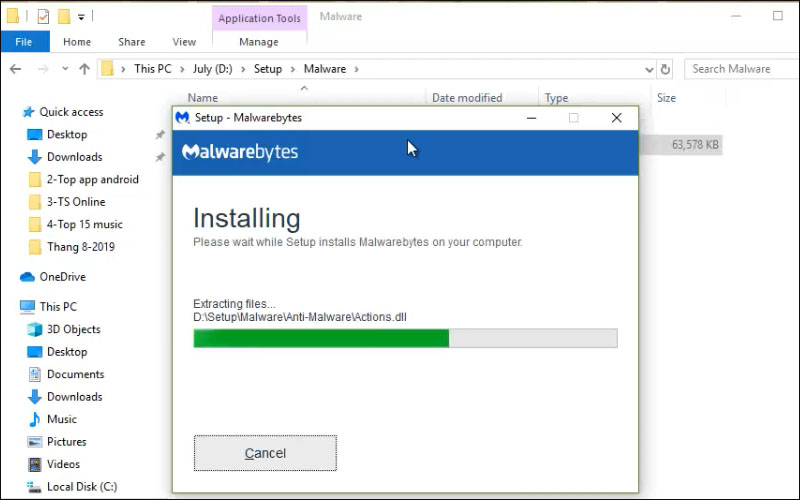The image size is (800, 500).
Task: Sort by the Size column header
Action: point(666,97)
